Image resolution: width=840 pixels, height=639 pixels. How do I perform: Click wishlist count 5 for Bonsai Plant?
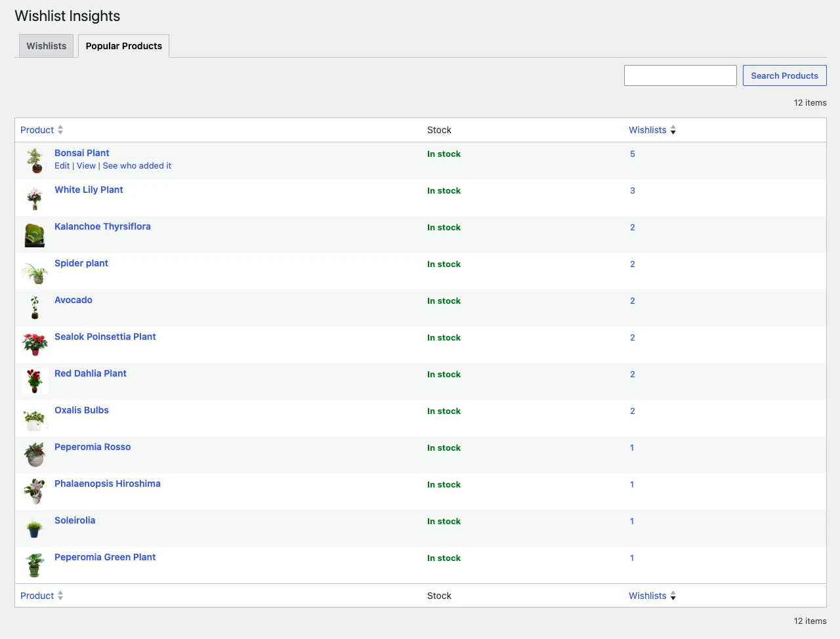[x=633, y=154]
